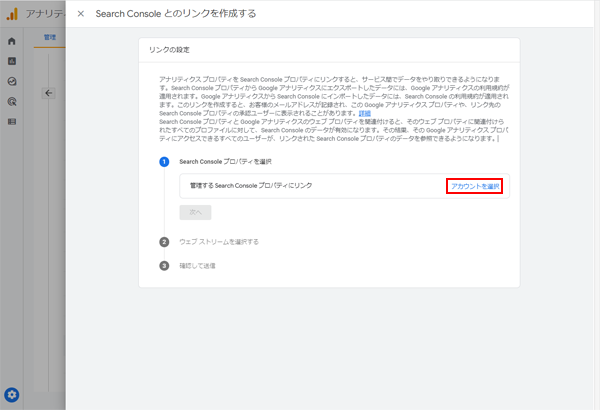Click 管理する Search Console プロパティにリンク row text

tap(251, 186)
